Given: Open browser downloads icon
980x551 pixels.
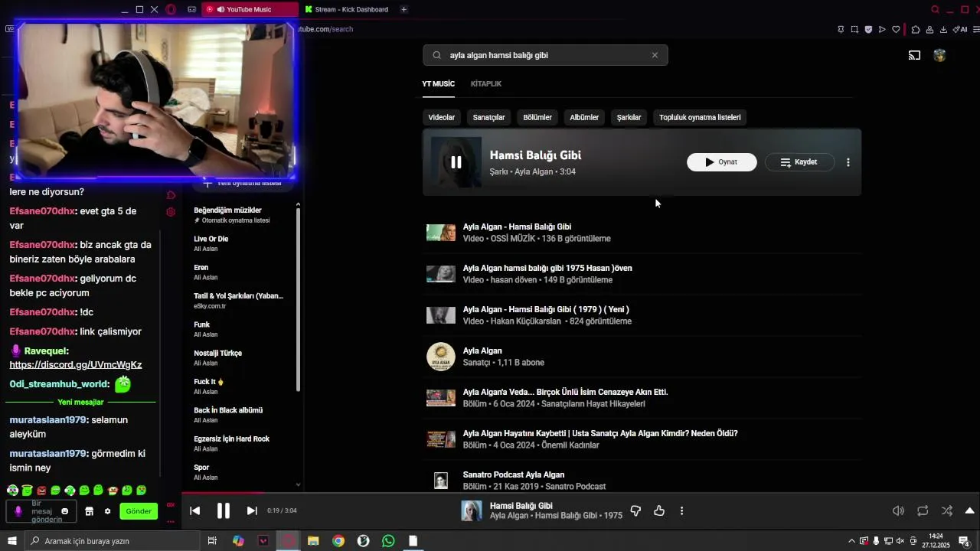Looking at the screenshot, I should tap(943, 29).
